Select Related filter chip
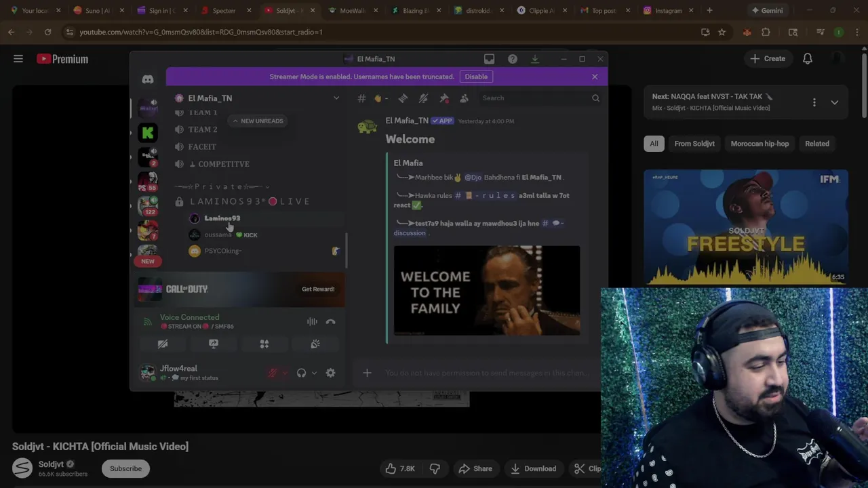 click(x=816, y=144)
